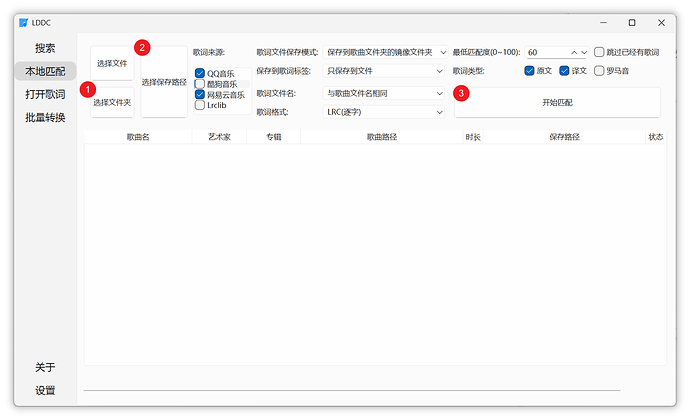
Task: Go to 设置 in the sidebar
Action: [45, 390]
